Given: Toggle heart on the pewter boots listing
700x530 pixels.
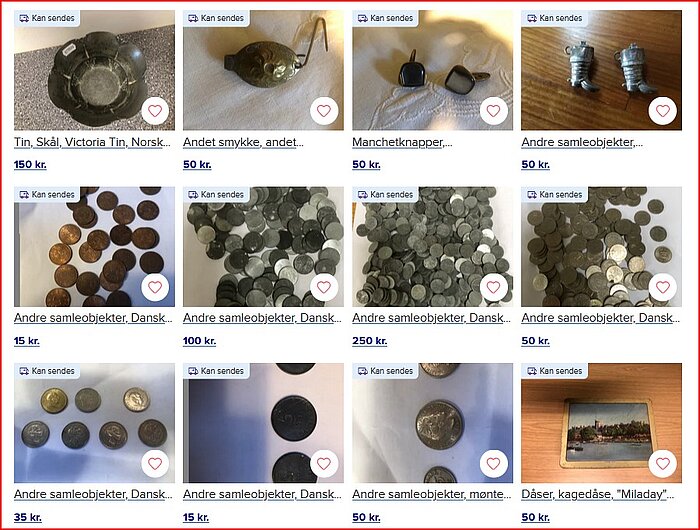Looking at the screenshot, I should [x=662, y=111].
